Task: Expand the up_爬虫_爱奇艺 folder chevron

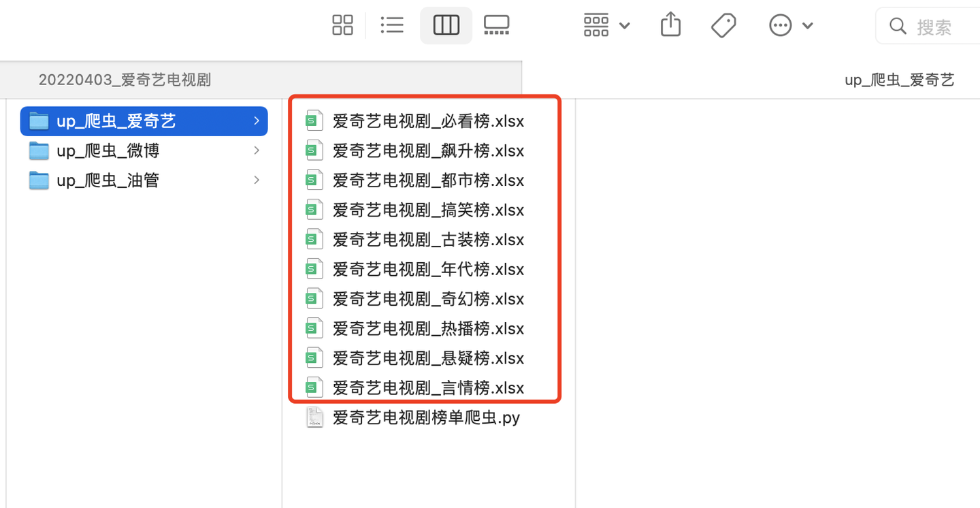Action: (257, 121)
